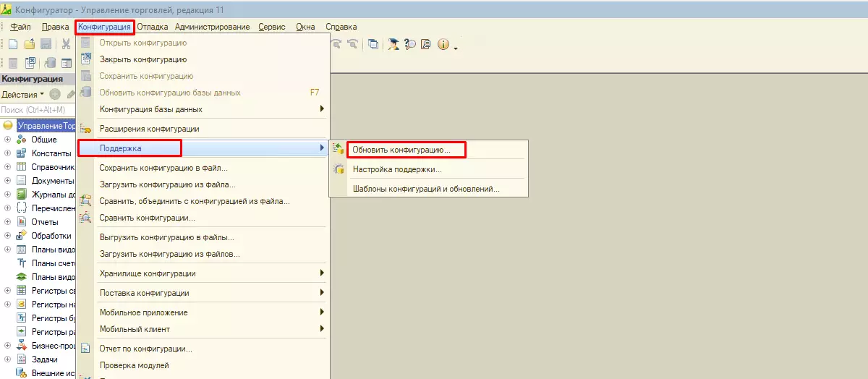
Task: Click the update database configuration toolbar icon
Action: pos(51,63)
